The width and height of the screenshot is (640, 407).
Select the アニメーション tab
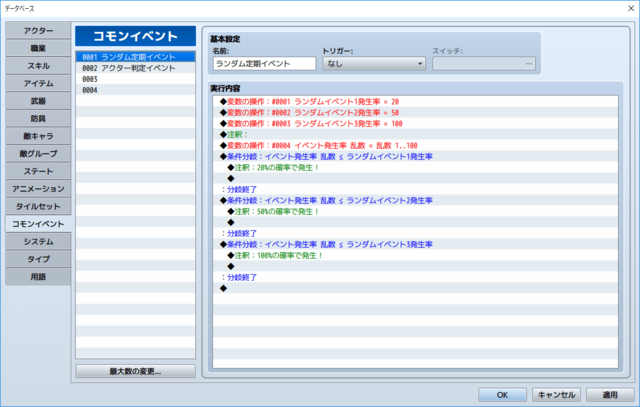pos(38,189)
